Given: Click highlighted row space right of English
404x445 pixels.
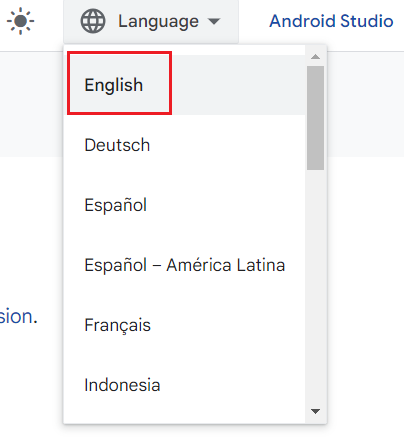Looking at the screenshot, I should (x=238, y=85).
